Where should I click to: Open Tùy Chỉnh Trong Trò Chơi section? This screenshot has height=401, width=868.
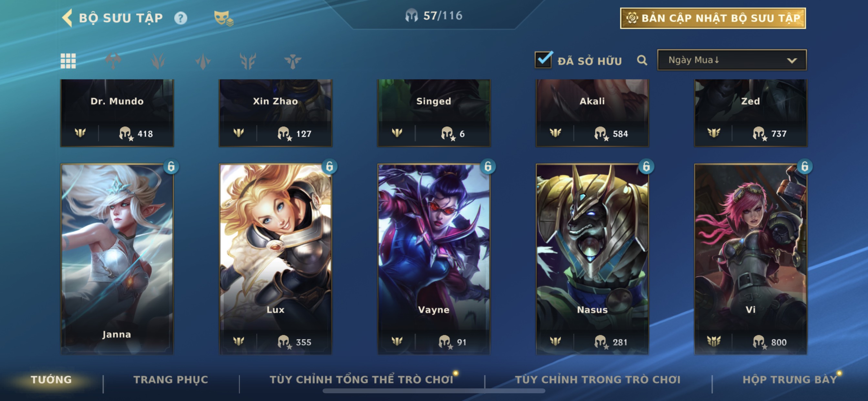click(598, 380)
